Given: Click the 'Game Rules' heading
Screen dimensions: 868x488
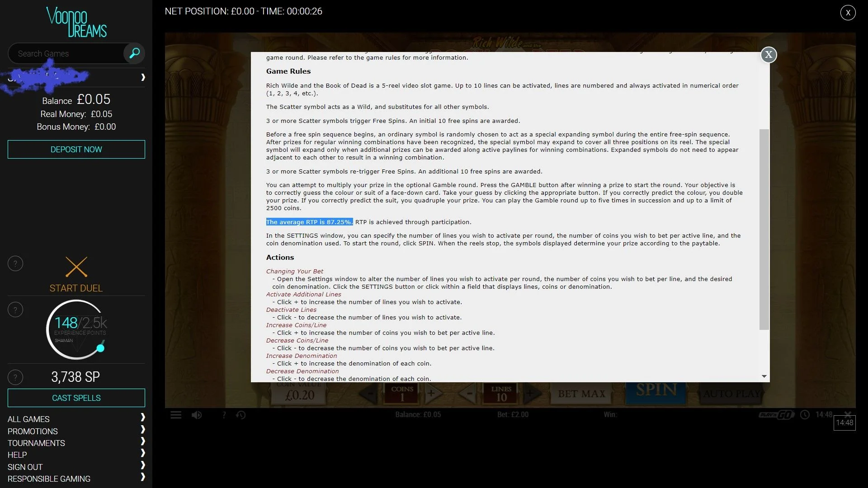Looking at the screenshot, I should [288, 71].
